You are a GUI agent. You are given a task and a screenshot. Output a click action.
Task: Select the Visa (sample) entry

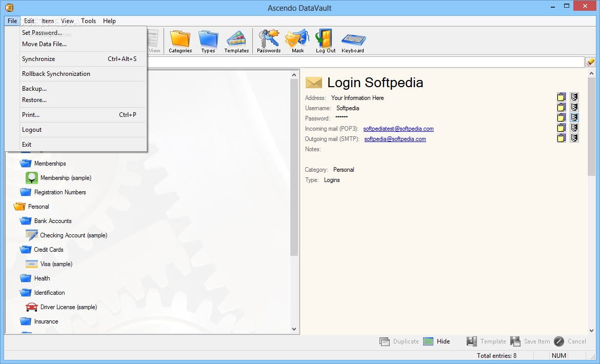pyautogui.click(x=49, y=264)
